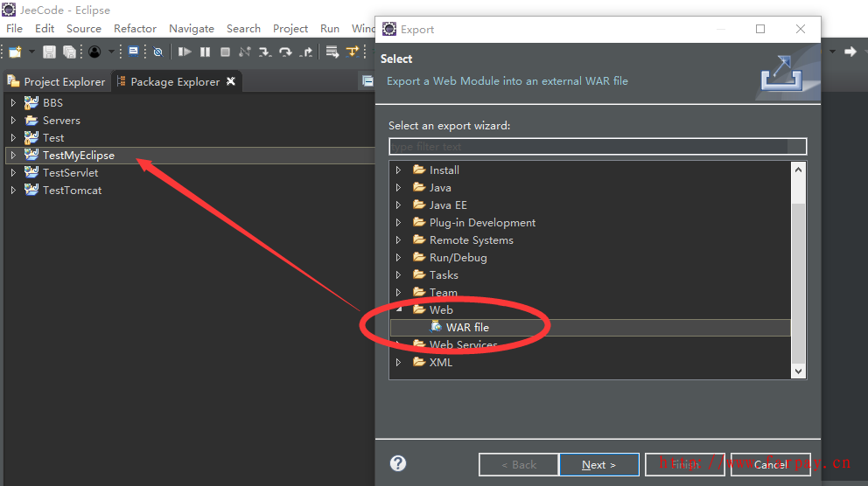Click the wizard list scroll-down arrow
868x486 pixels.
coord(798,371)
